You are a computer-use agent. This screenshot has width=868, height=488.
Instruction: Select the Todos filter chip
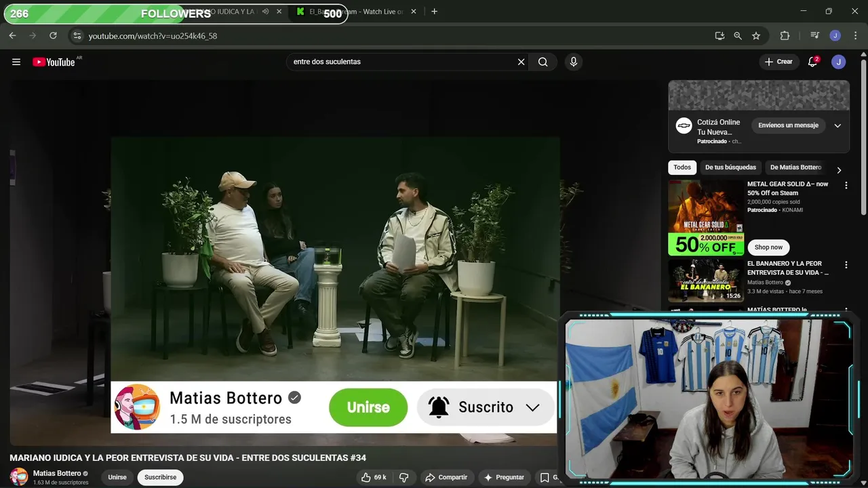[682, 167]
